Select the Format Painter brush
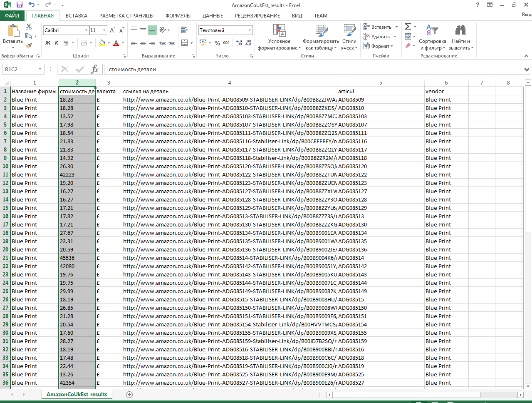532x403 pixels. (29, 45)
